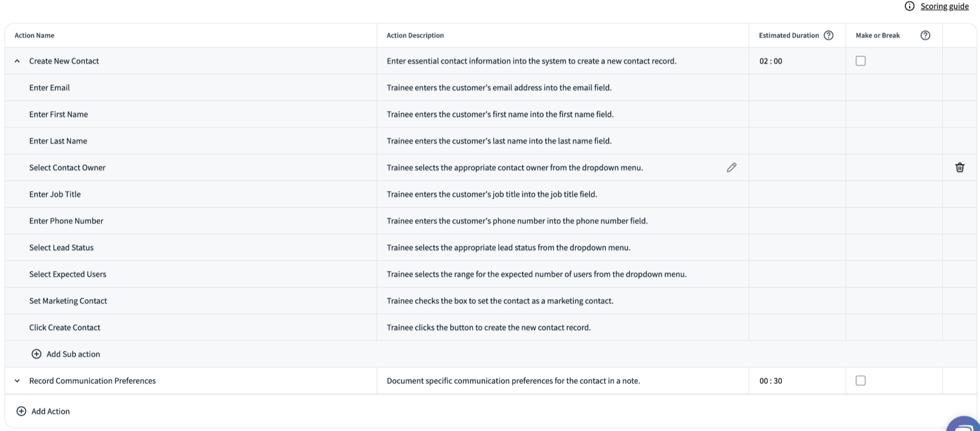Expand the Record Communication Preferences action
Viewport: 980px width, 431px height.
[x=17, y=381]
